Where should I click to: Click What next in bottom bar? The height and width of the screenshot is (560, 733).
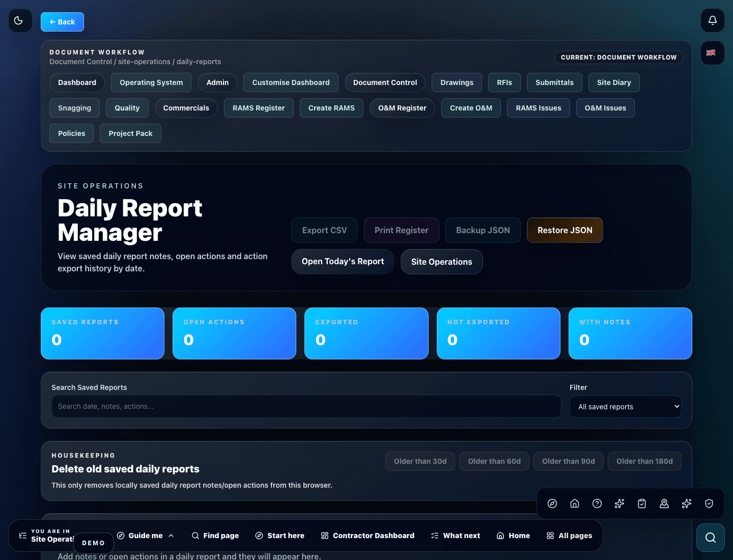pyautogui.click(x=456, y=536)
